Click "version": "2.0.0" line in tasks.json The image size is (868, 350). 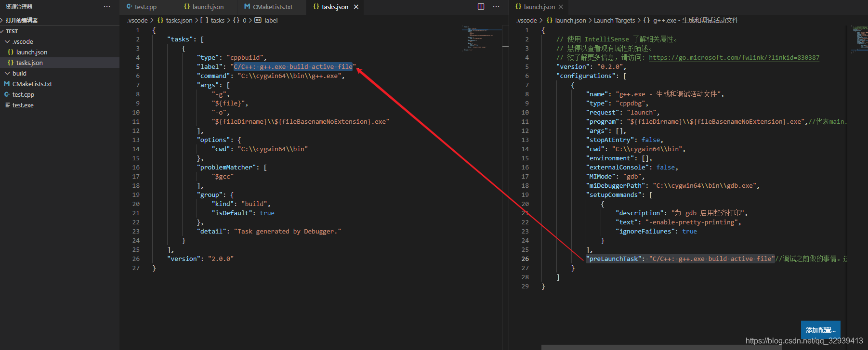[x=200, y=259]
